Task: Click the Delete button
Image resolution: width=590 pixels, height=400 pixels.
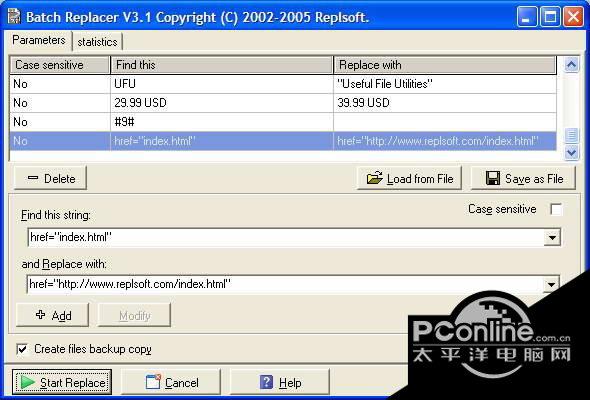Action: (50, 178)
